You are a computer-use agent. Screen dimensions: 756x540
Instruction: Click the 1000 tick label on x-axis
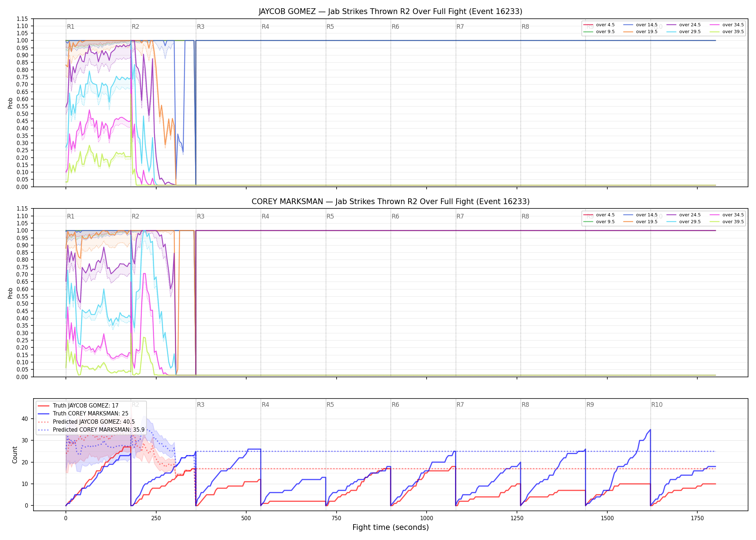[x=427, y=518]
